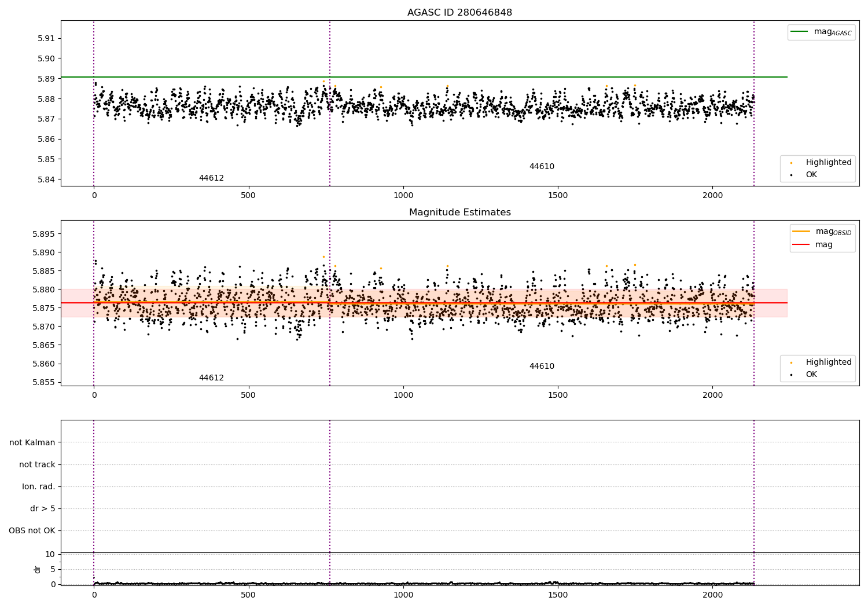Click "Highlighted" legend entry in AGASC ID plot
Screen dimensions: 868x608
[x=822, y=162]
